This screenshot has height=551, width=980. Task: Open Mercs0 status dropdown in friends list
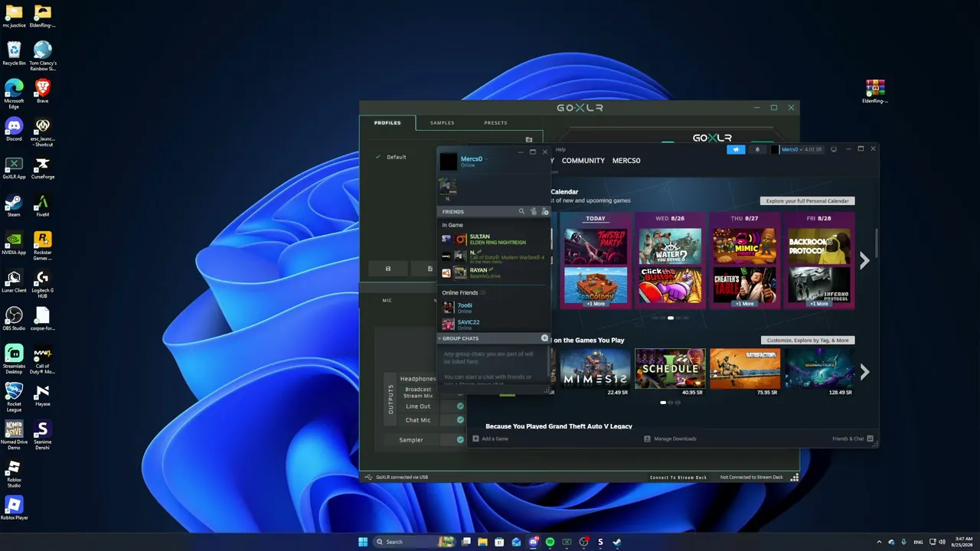coord(485,159)
